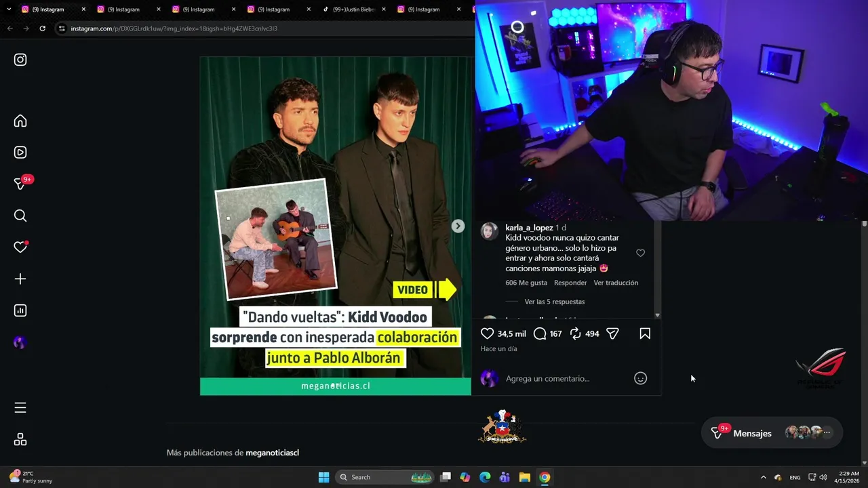868x488 pixels.
Task: Open floating Mensajes button
Action: pyautogui.click(x=772, y=433)
